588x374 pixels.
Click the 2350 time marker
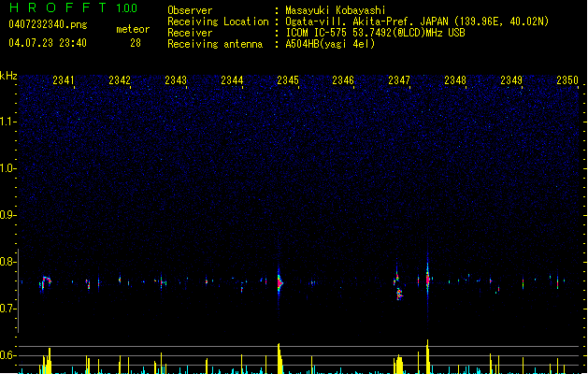tap(567, 80)
